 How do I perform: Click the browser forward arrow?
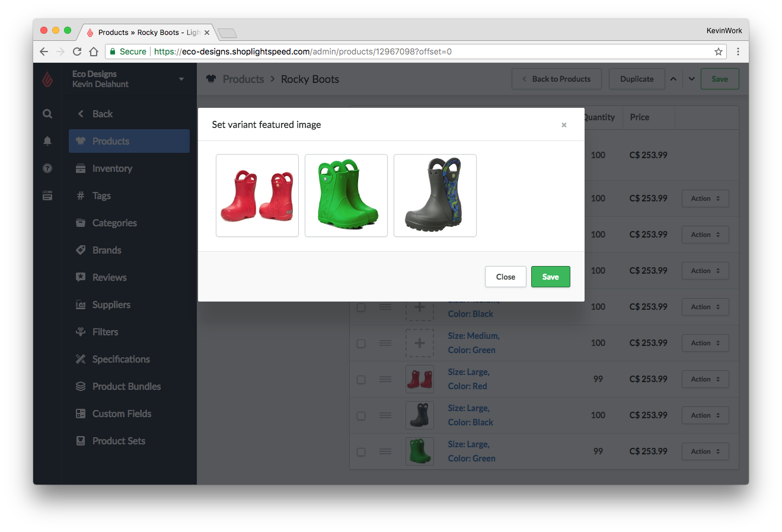pyautogui.click(x=60, y=52)
